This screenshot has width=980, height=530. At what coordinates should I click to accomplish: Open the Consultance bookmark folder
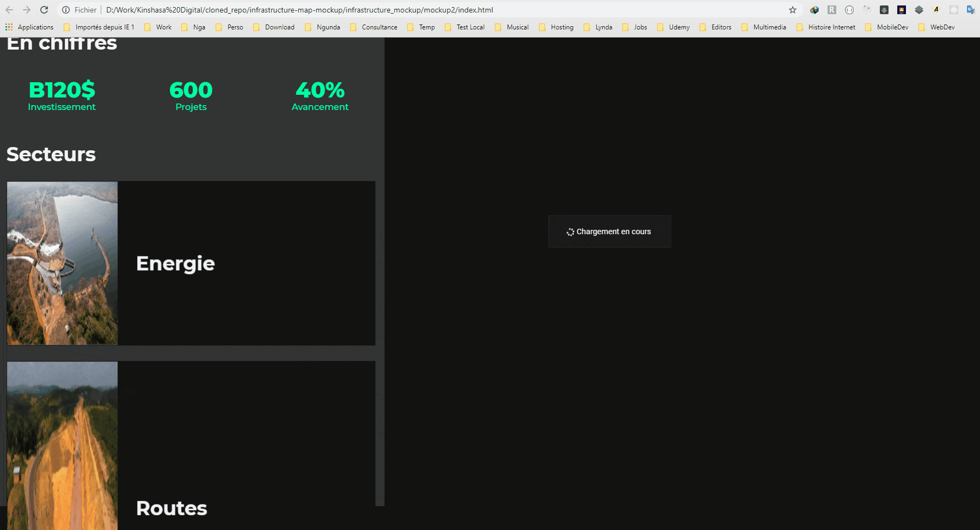[373, 27]
